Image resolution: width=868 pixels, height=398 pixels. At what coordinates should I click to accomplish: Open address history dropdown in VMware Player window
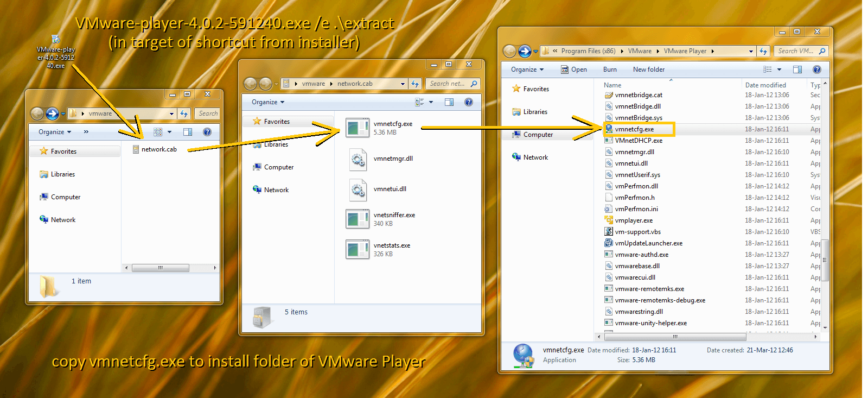(751, 51)
